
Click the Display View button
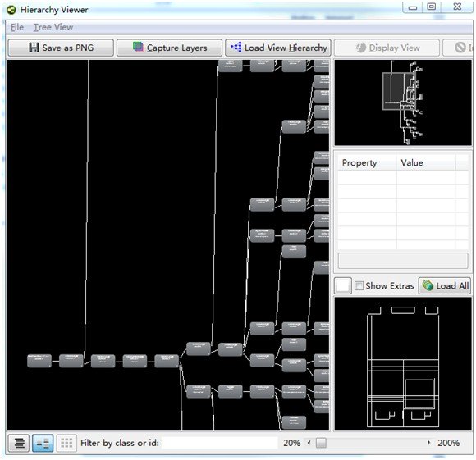(387, 48)
